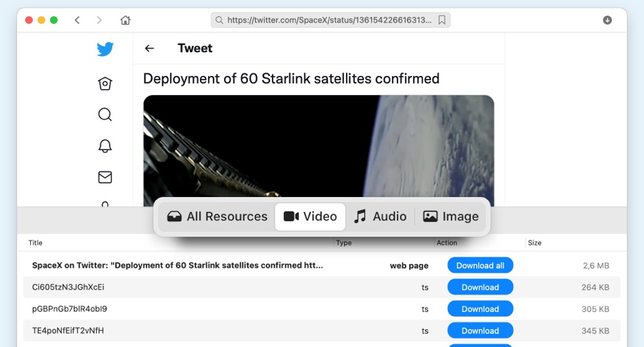Select row titled Ci605tzN3JGhXcEi
The image size is (644, 347).
point(322,287)
